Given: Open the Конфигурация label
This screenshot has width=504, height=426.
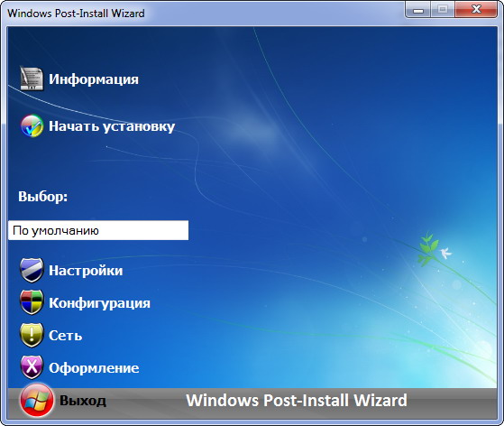Looking at the screenshot, I should coord(99,303).
